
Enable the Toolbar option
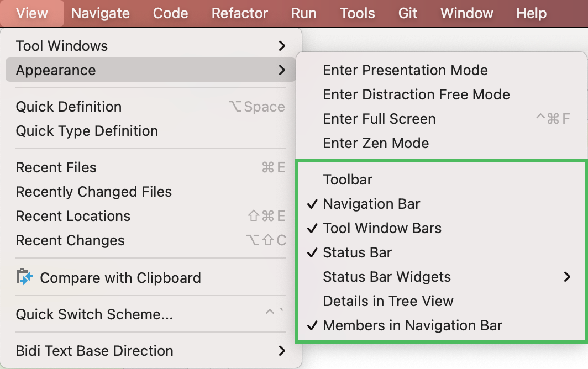pos(348,180)
